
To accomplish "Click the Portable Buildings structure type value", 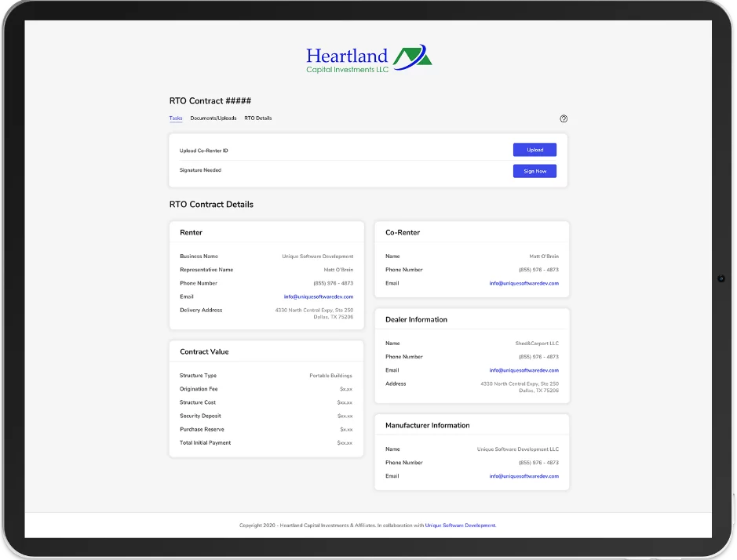I will click(x=330, y=375).
